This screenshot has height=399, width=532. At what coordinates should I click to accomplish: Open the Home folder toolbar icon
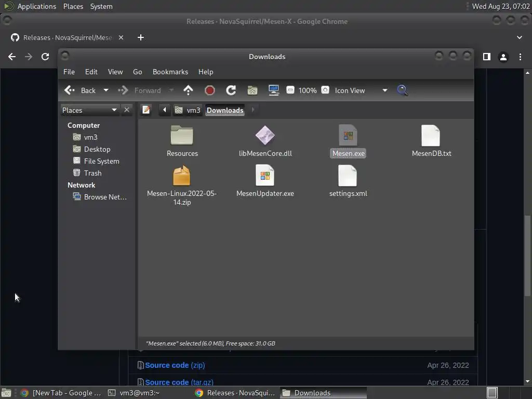click(x=252, y=90)
